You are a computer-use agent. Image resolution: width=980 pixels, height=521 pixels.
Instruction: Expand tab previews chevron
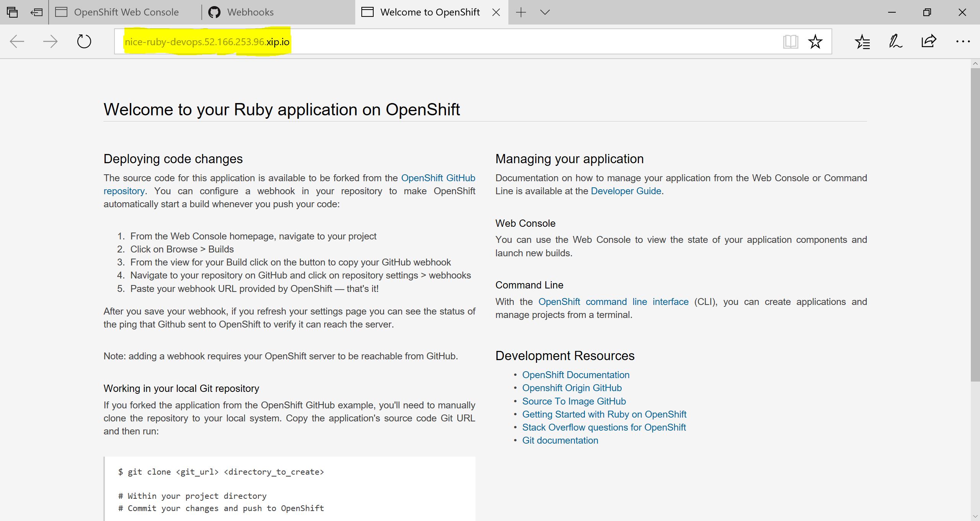point(545,12)
